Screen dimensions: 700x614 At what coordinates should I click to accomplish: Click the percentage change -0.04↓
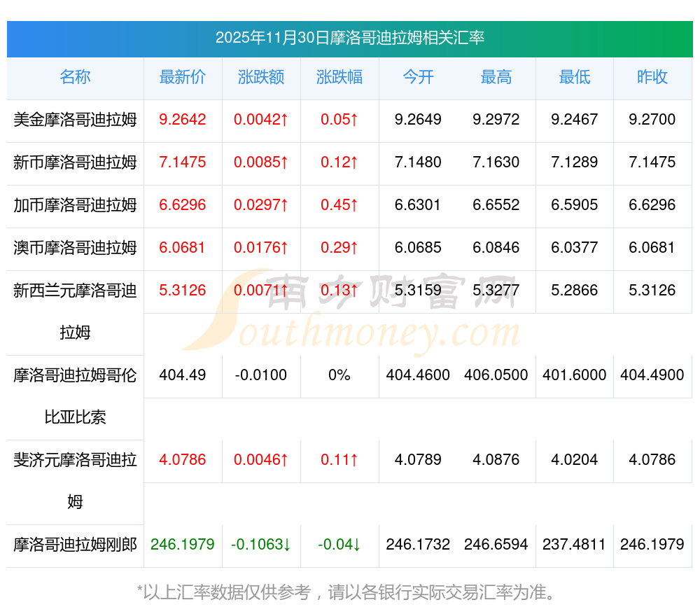(x=339, y=545)
